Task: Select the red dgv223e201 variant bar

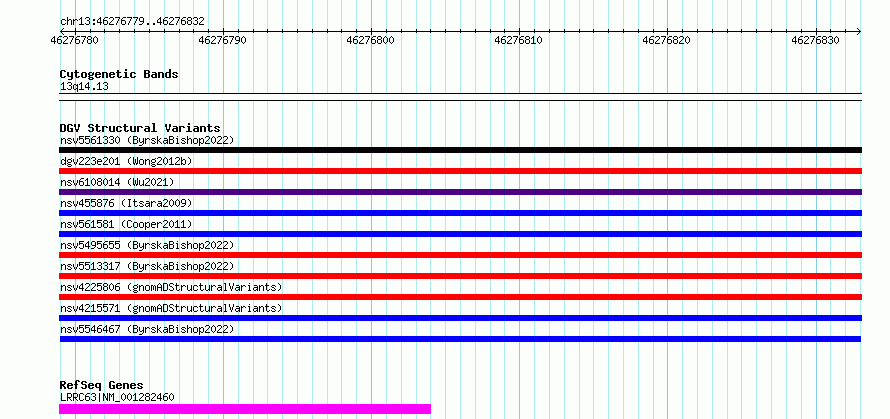Action: click(x=460, y=171)
